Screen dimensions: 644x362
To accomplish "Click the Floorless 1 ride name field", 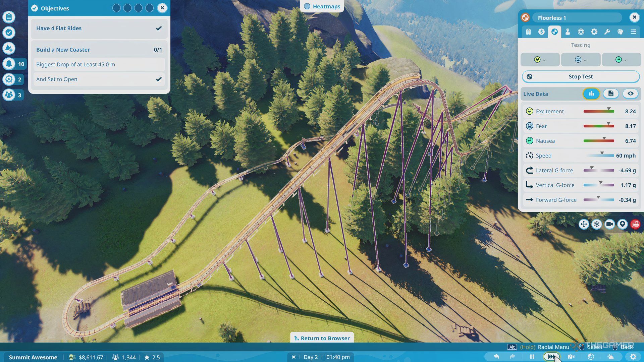I will click(577, 18).
